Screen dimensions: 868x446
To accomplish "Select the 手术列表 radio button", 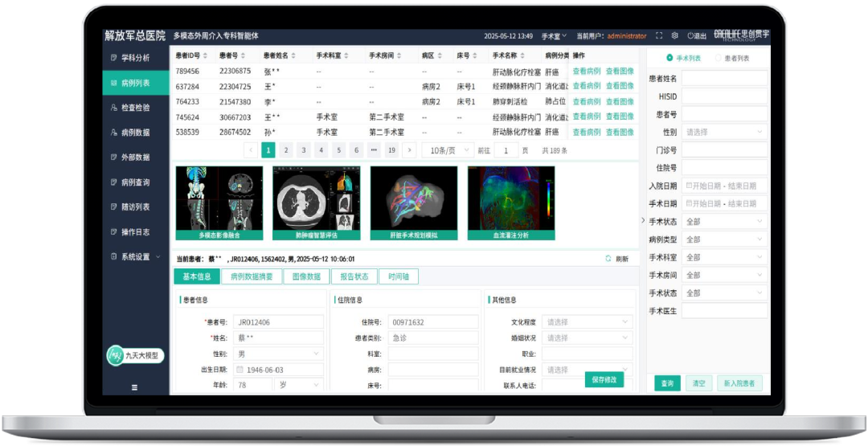I will click(670, 58).
